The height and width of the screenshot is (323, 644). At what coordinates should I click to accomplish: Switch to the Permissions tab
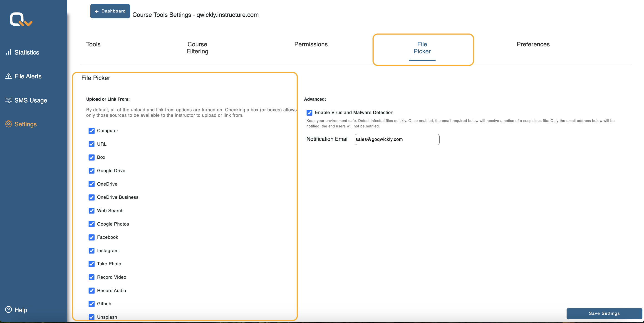[311, 44]
